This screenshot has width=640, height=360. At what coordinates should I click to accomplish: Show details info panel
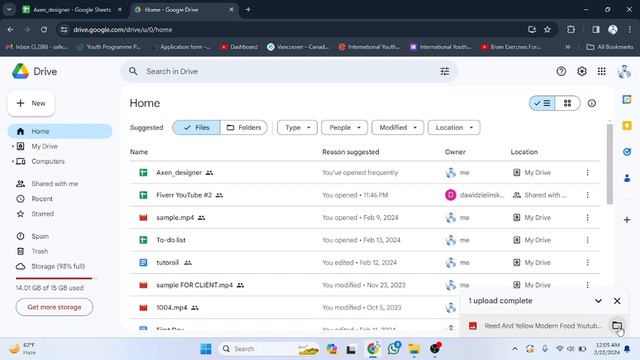tap(591, 103)
